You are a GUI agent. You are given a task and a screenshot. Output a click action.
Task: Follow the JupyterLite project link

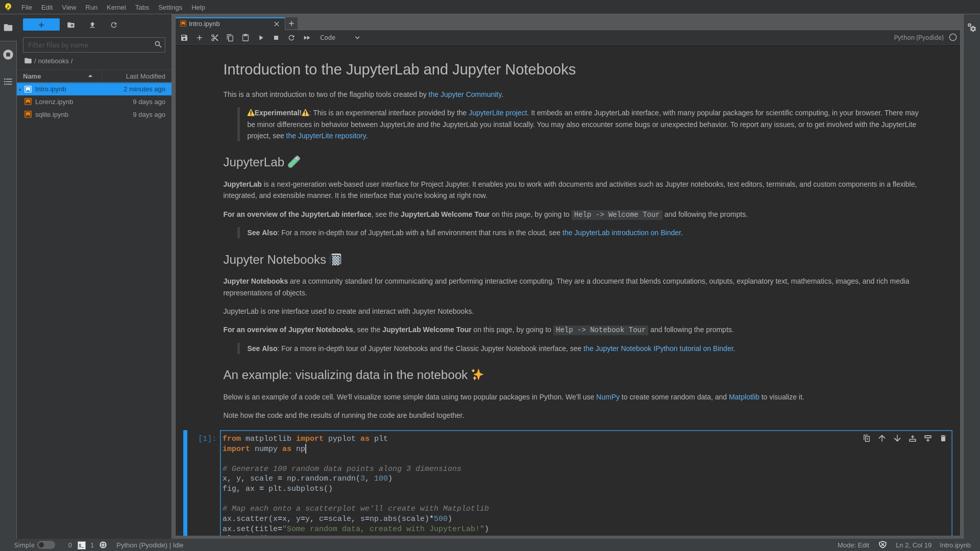[498, 113]
